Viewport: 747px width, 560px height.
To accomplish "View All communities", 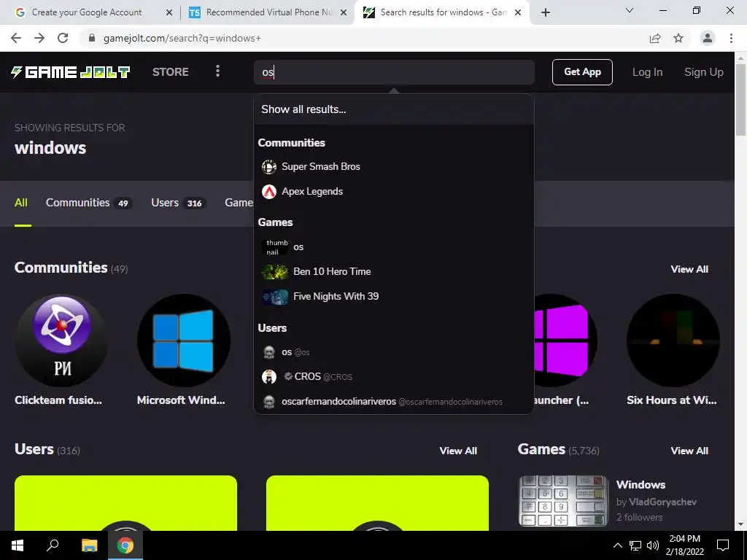I will (689, 269).
